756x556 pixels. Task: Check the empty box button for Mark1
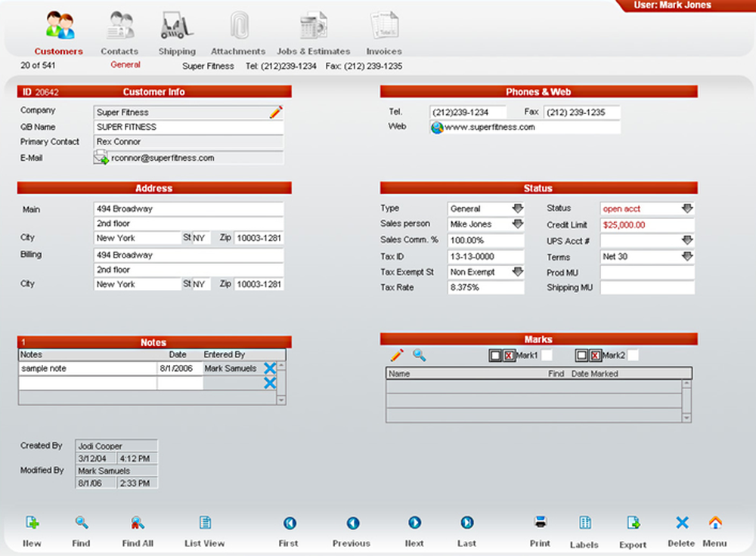click(x=495, y=356)
